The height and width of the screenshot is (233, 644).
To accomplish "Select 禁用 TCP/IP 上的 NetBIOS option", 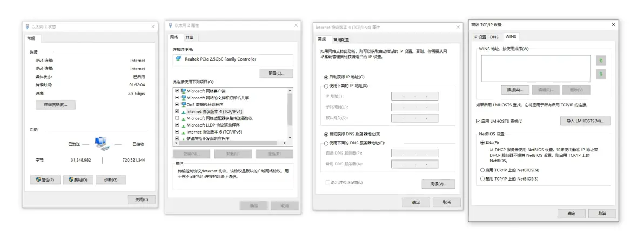I will (482, 179).
